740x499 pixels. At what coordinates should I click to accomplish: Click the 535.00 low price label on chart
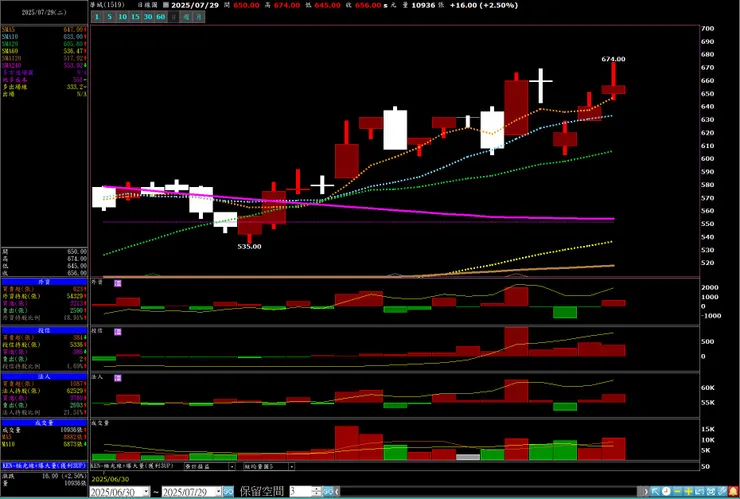249,246
